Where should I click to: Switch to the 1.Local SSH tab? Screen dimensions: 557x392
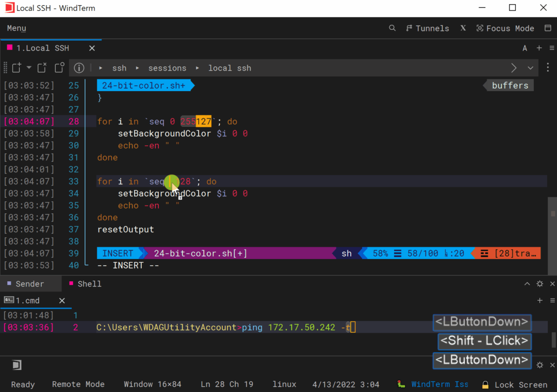43,48
